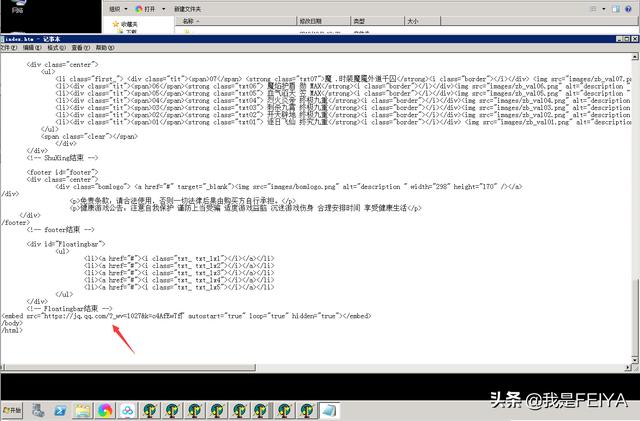Click the line with class "txt04"
Image resolution: width=640 pixels, height=421 pixels.
point(343,100)
